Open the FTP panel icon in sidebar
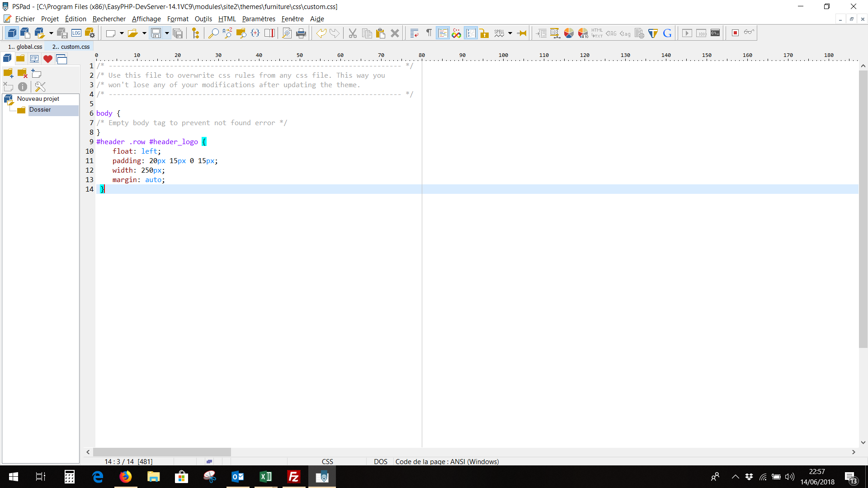Image resolution: width=868 pixels, height=488 pixels. pos(34,59)
